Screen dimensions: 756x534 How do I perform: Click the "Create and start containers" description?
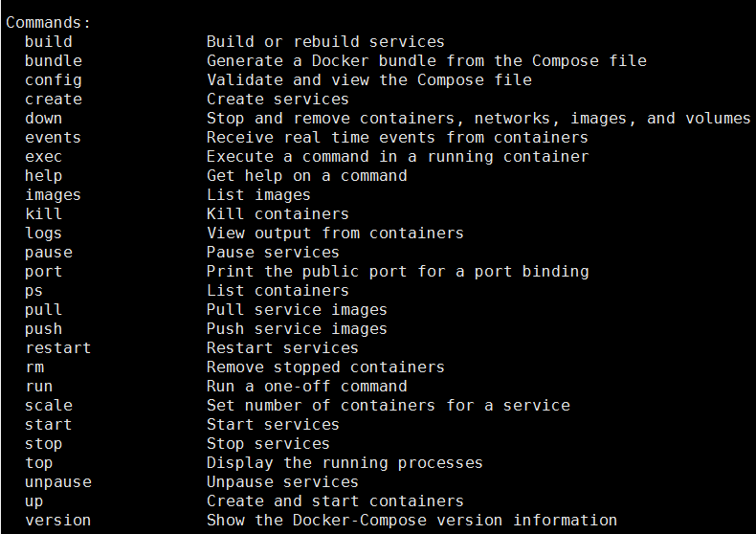[x=335, y=501]
